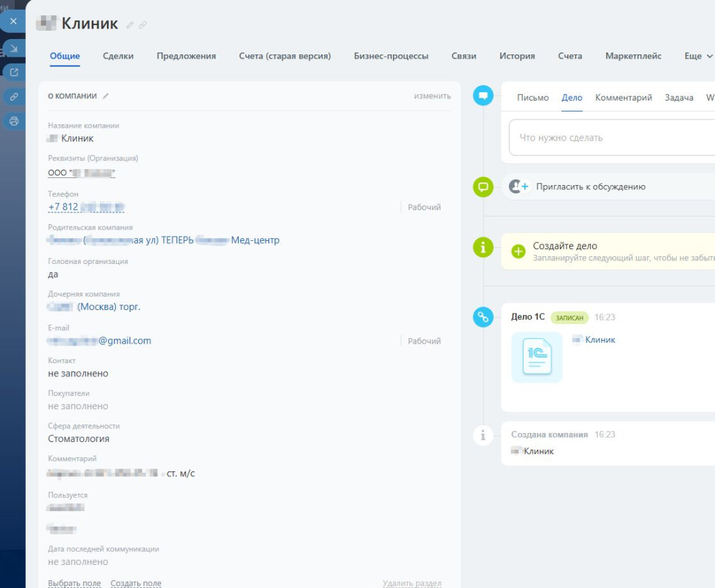Screen dimensions: 715x588
Task: Open the 'Счета' tab
Action: 570,56
